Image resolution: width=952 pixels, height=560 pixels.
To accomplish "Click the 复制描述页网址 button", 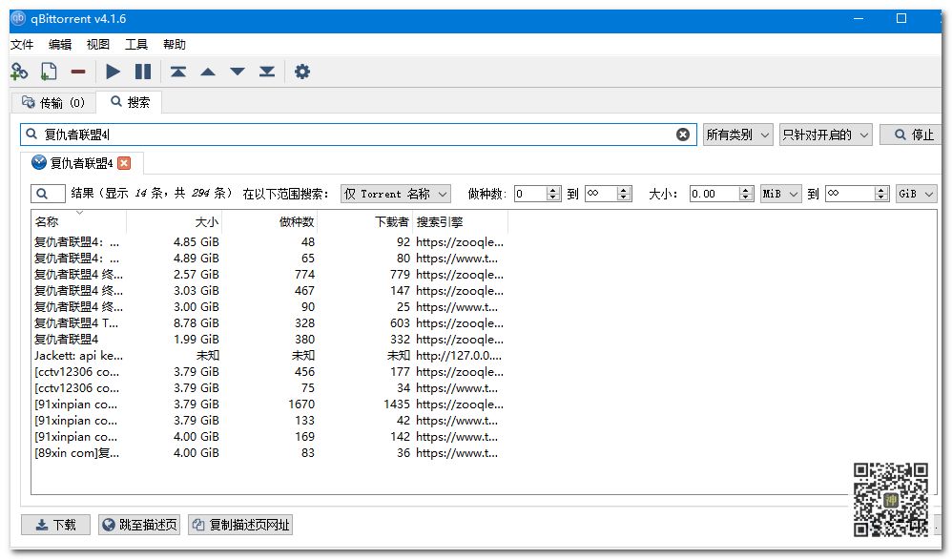I will [240, 525].
